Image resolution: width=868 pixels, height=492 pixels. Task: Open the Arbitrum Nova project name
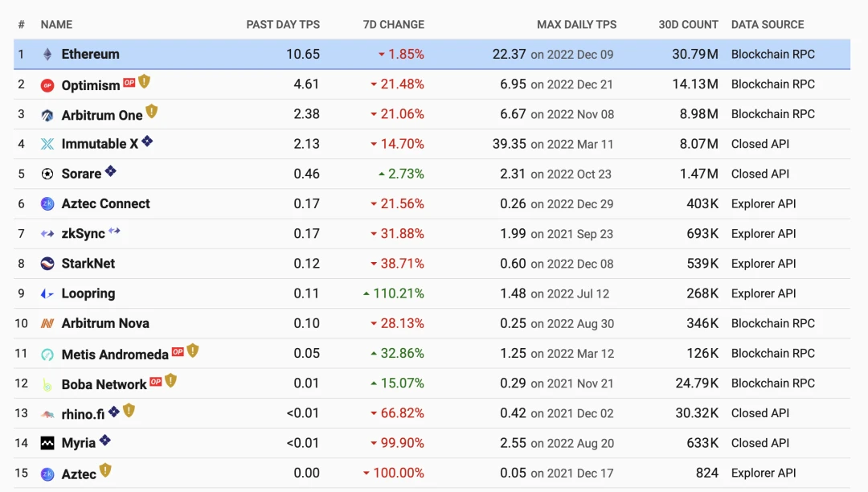105,323
